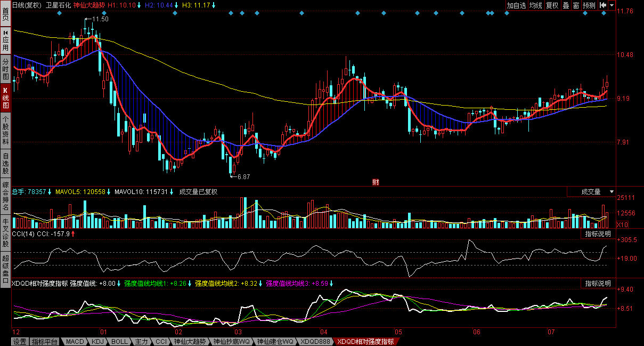The height and width of the screenshot is (346, 644).
Task: Select the 神仙抄底WQ indicator tab
Action: tap(231, 341)
